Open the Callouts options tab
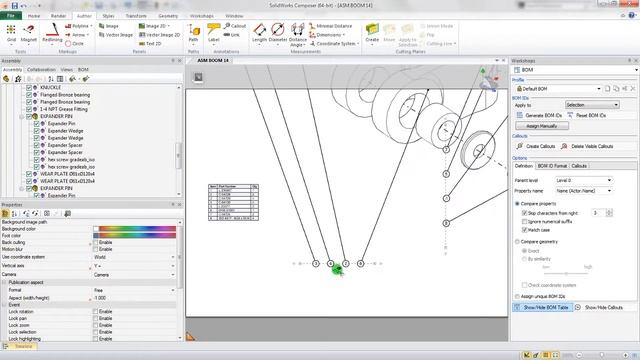The width and height of the screenshot is (640, 360). click(x=579, y=166)
